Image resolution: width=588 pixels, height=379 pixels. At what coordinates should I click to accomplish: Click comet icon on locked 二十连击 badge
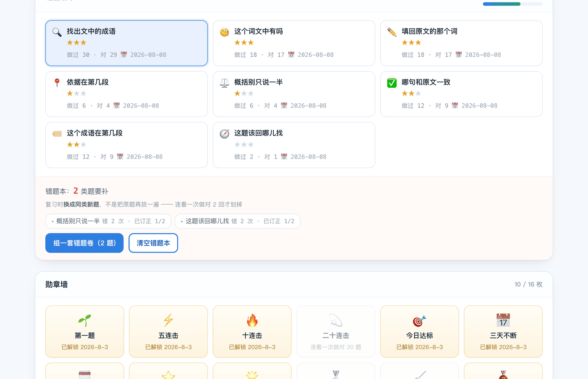336,321
